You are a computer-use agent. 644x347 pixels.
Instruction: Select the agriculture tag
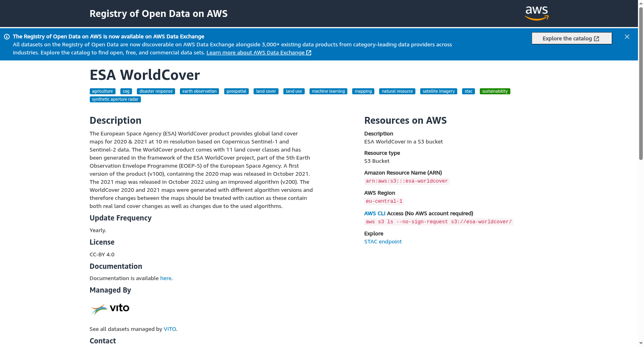pos(103,91)
